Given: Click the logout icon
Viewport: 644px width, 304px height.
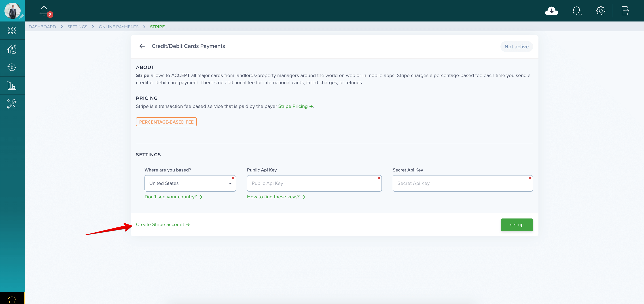Looking at the screenshot, I should coord(625,11).
